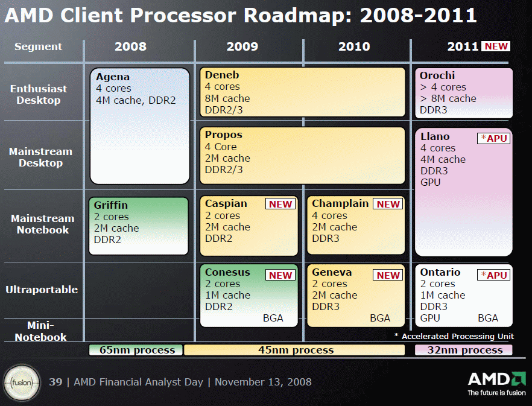Click the NEW badge on Conesus
This screenshot has width=532, height=406.
coord(280,275)
